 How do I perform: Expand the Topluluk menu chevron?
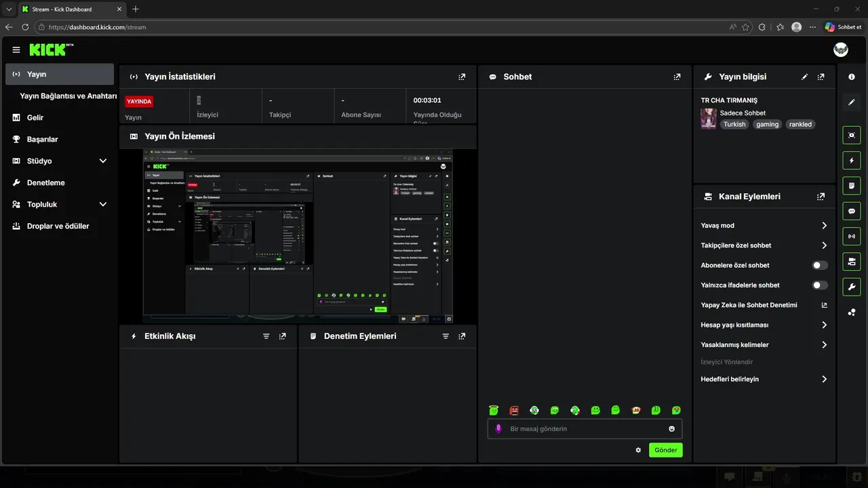click(x=103, y=205)
